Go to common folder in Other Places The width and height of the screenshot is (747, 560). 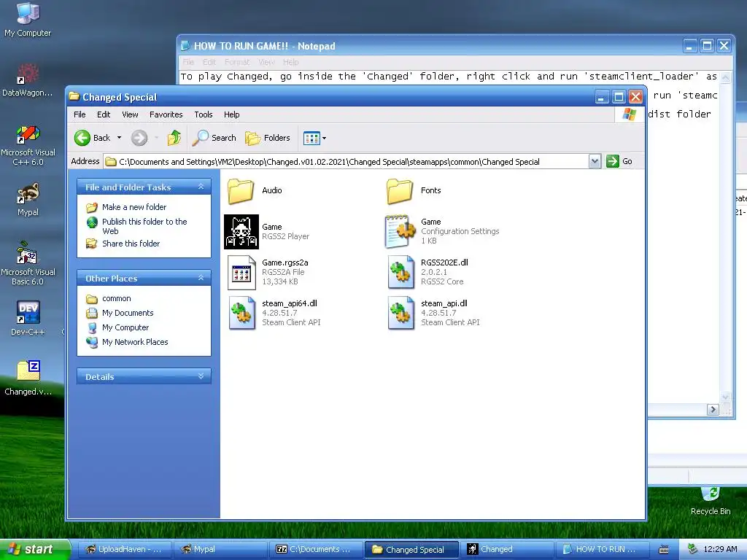point(116,298)
